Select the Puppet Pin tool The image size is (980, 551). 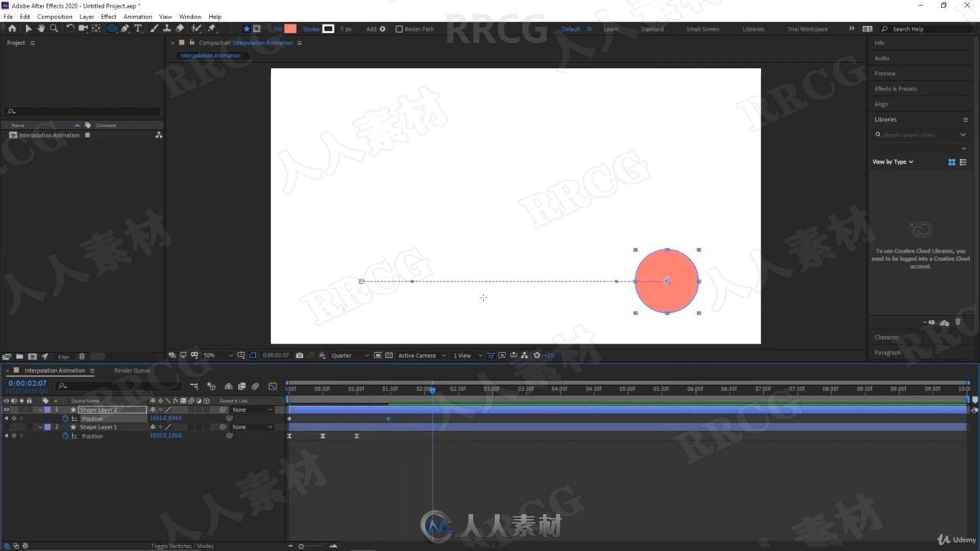coord(211,28)
